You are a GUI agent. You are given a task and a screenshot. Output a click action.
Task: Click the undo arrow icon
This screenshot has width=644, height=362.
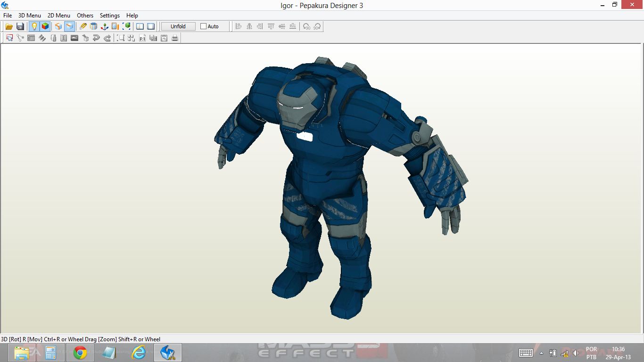pos(96,38)
